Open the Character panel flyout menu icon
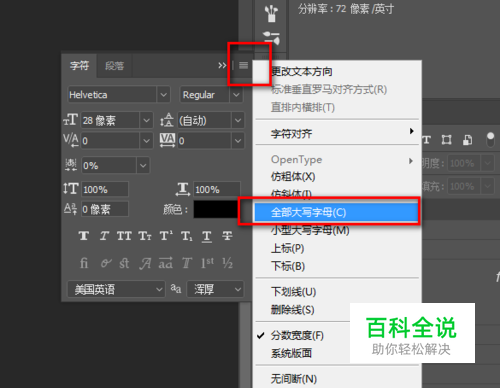This screenshot has width=500, height=388. (x=243, y=65)
